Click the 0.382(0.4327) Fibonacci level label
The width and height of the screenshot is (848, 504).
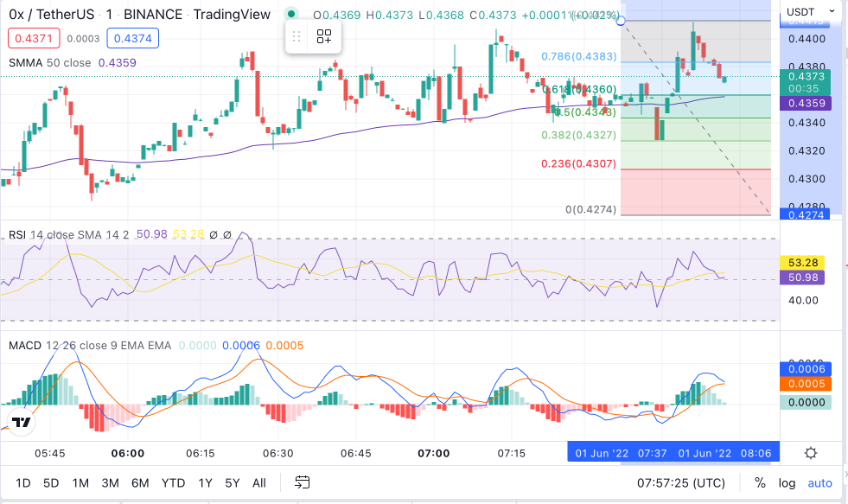(x=578, y=135)
